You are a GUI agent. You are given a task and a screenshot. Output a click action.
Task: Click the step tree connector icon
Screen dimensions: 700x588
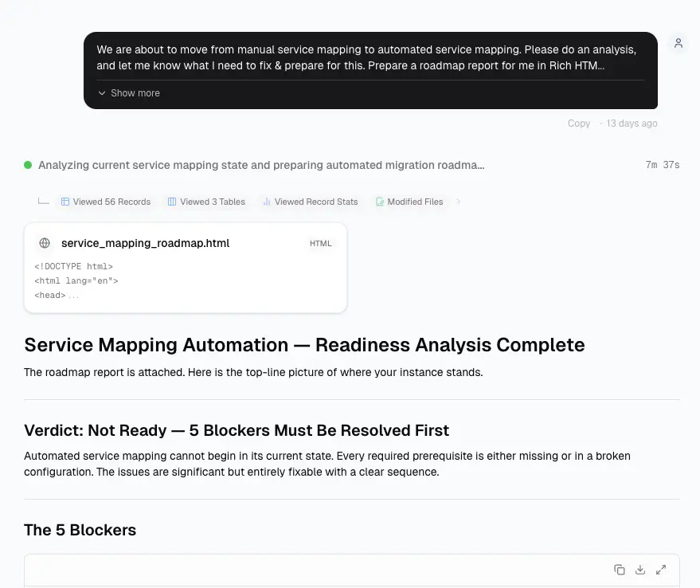pos(43,201)
